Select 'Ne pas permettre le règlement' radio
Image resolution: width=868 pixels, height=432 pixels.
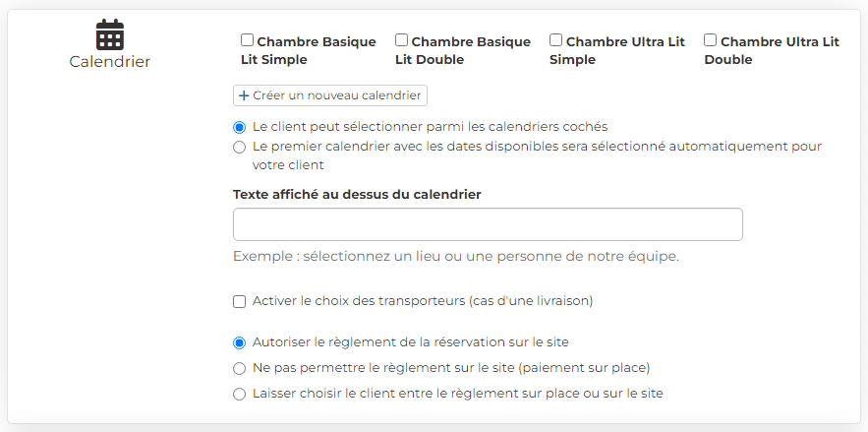[x=239, y=368]
